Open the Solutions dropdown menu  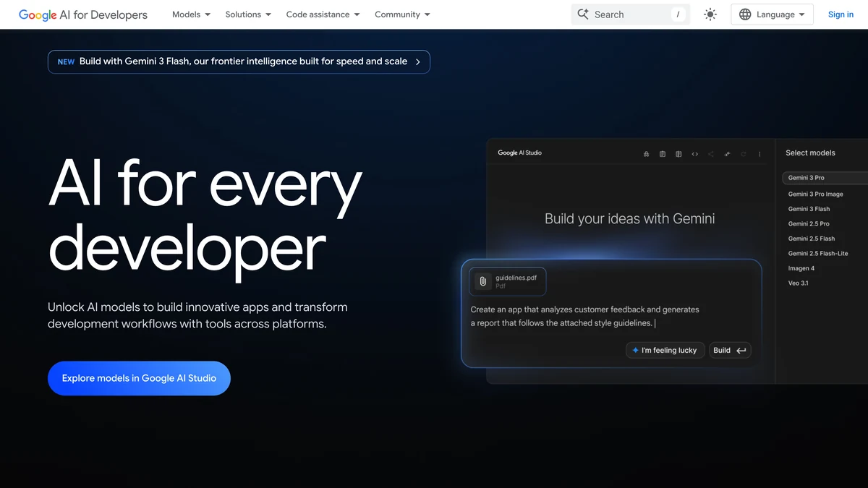(248, 14)
